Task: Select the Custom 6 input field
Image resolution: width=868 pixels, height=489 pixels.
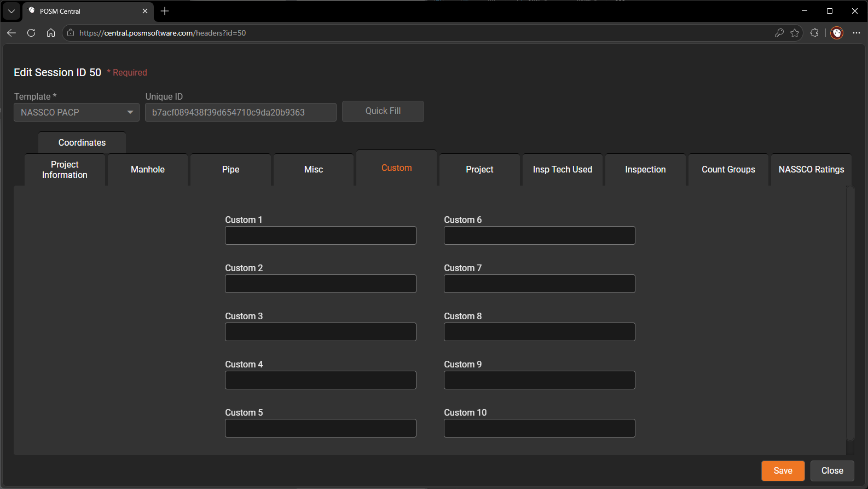Action: [540, 235]
